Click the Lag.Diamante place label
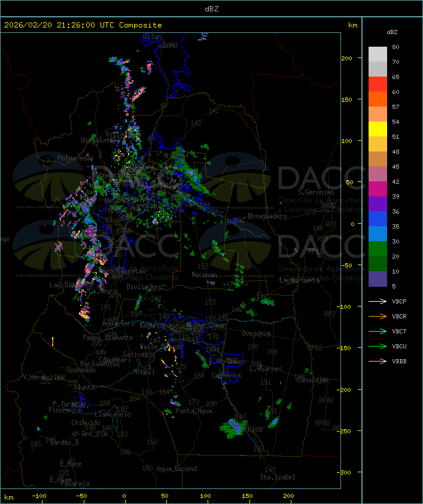This screenshot has height=504, width=423. click(71, 285)
